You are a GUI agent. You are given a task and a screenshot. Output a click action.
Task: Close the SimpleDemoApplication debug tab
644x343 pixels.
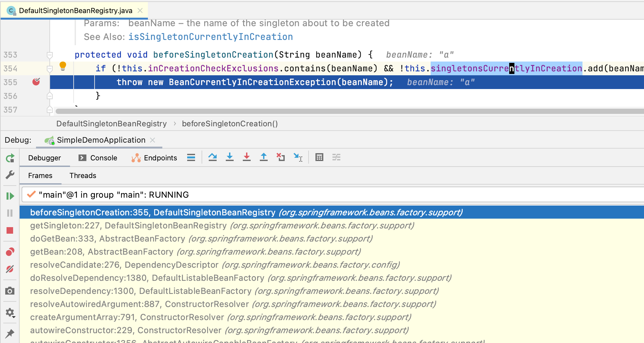tap(152, 140)
